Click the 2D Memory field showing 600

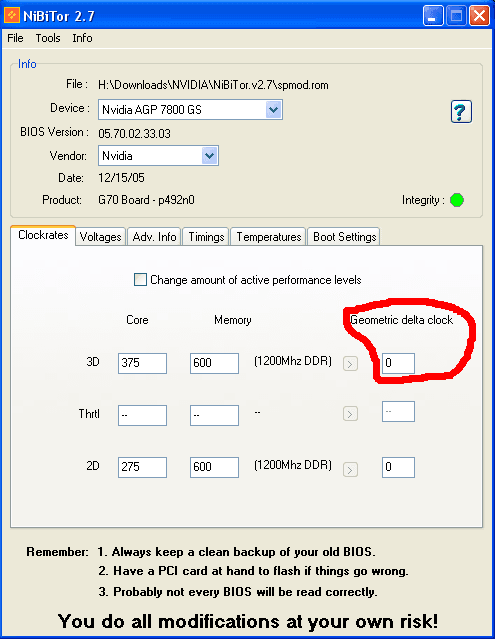pos(214,467)
